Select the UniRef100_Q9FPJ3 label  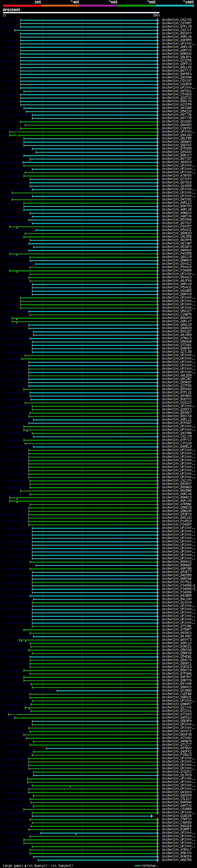click(x=177, y=64)
